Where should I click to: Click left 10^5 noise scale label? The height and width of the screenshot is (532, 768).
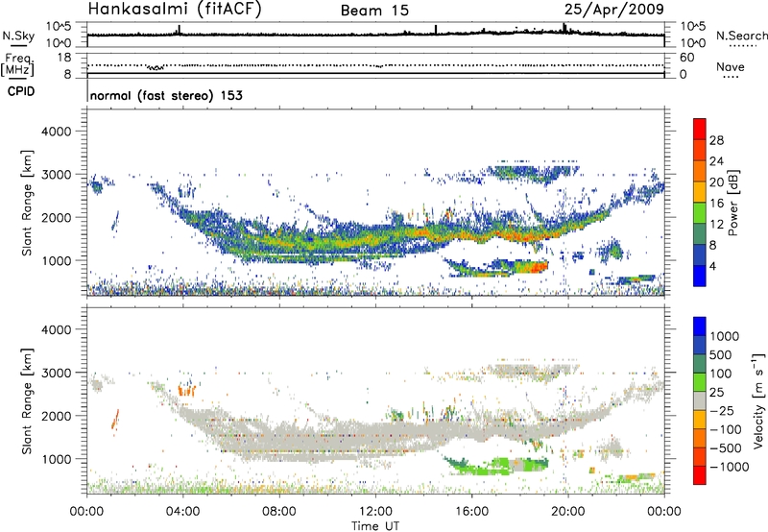(x=60, y=27)
